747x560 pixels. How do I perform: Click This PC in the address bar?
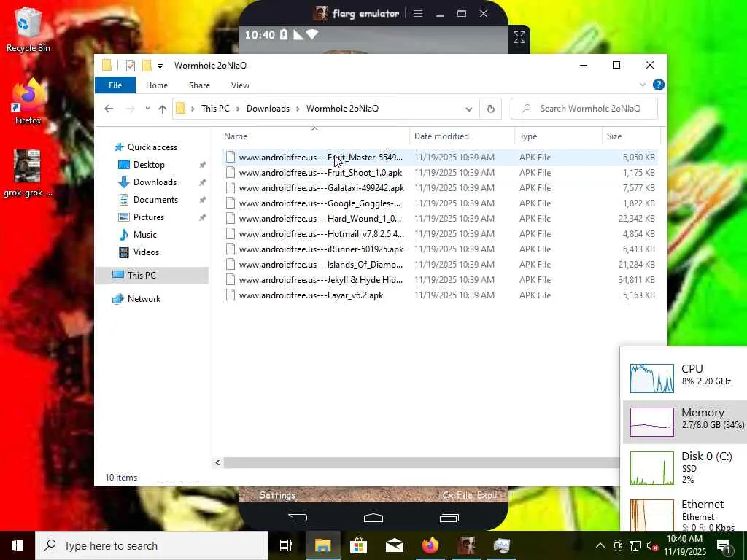pos(215,109)
